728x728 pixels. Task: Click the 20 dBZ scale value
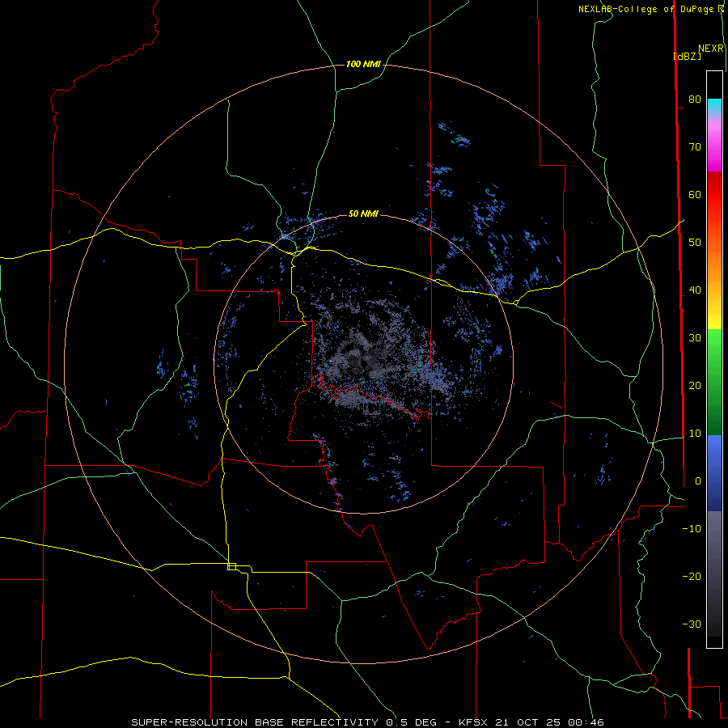[x=695, y=386]
